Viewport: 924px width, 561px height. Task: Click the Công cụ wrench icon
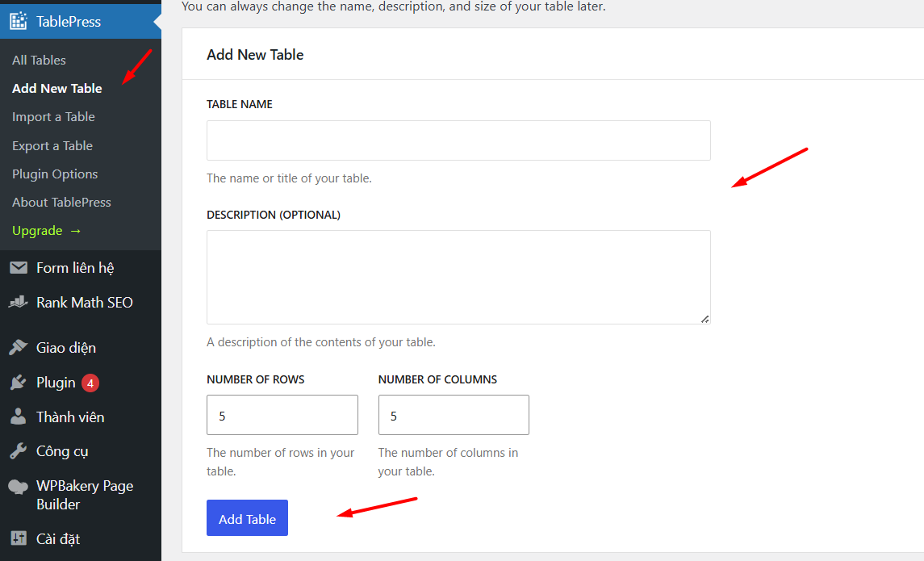(x=19, y=451)
